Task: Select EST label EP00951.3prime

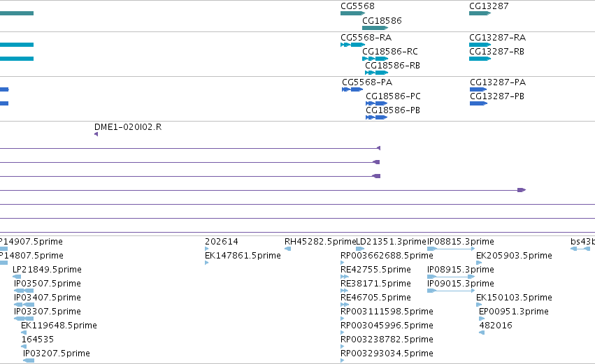Action: coord(514,312)
